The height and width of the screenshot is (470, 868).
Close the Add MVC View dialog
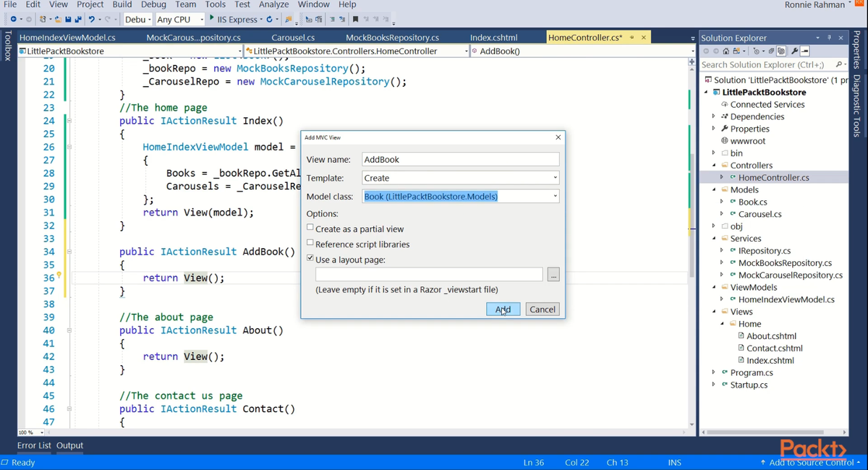click(558, 137)
